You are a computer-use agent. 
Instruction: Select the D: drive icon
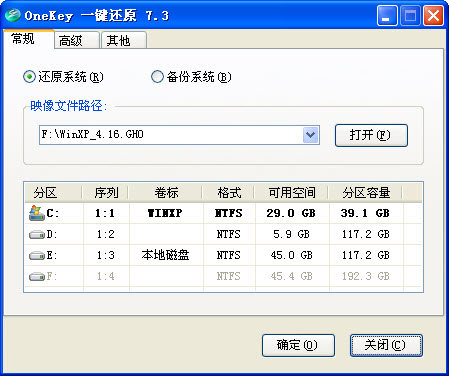(x=37, y=235)
